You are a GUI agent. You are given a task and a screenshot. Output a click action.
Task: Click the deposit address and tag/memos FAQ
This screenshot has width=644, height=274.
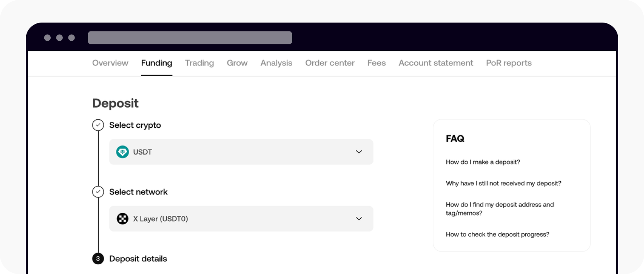500,209
